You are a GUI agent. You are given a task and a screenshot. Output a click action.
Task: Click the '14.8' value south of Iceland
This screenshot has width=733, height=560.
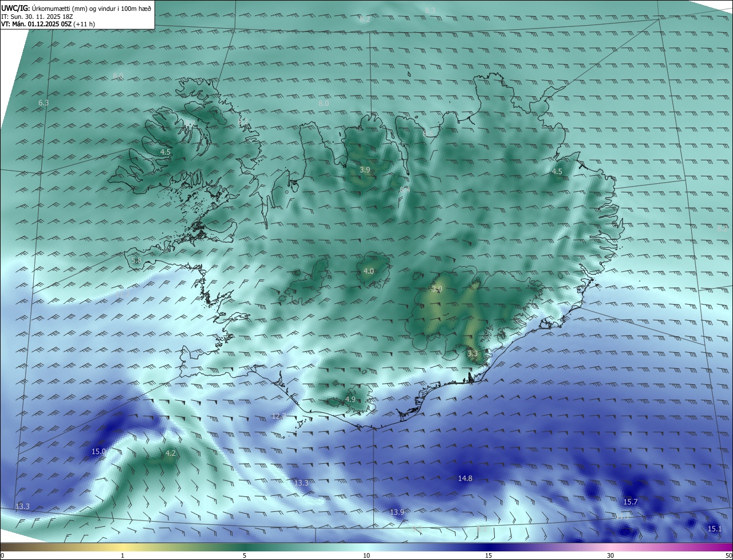coord(466,478)
